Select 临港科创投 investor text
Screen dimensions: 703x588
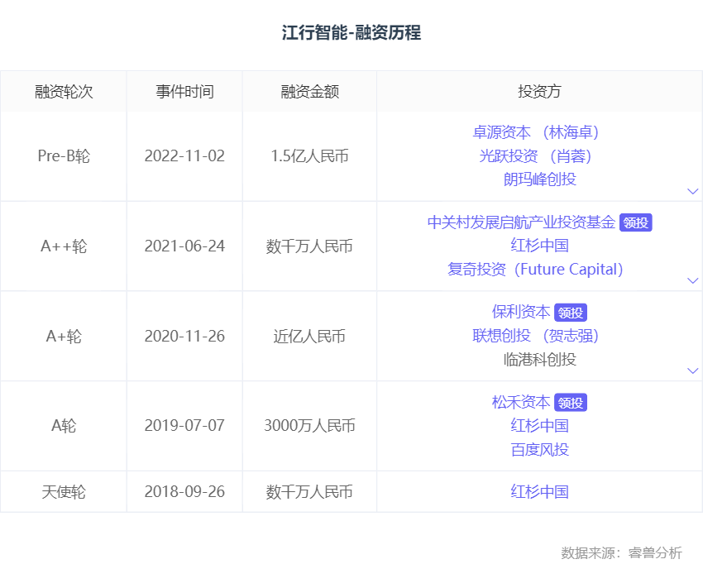540,360
